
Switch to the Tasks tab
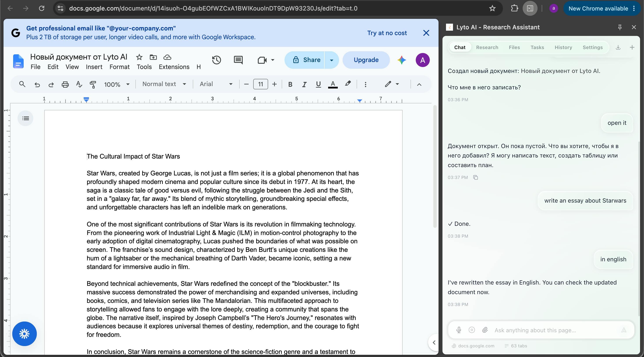(537, 47)
